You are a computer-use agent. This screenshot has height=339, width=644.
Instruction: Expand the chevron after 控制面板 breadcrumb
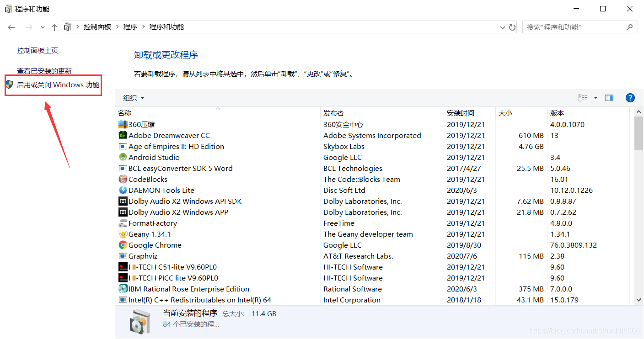pos(118,27)
